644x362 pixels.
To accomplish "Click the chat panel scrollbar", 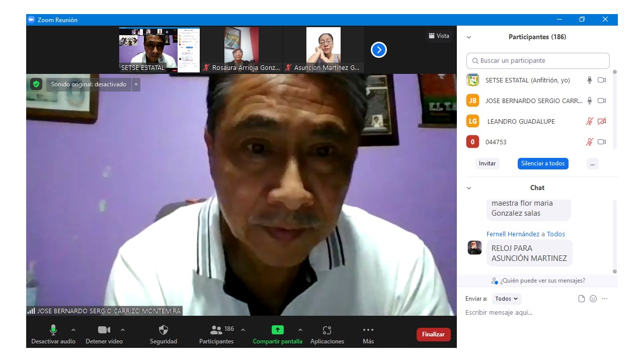I will pos(614,236).
